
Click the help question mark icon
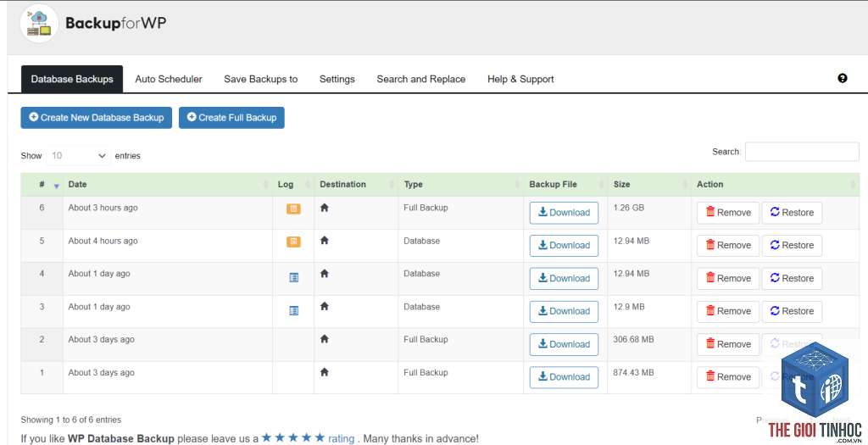[842, 79]
